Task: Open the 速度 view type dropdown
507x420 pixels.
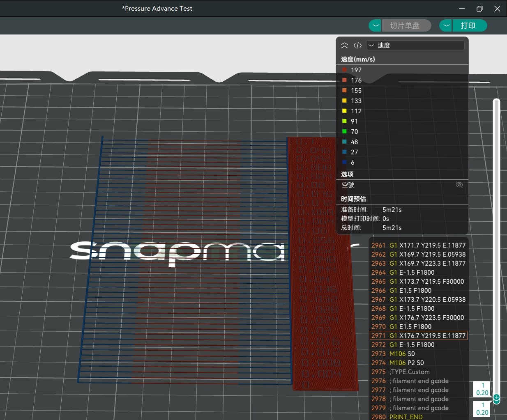Action: [415, 45]
